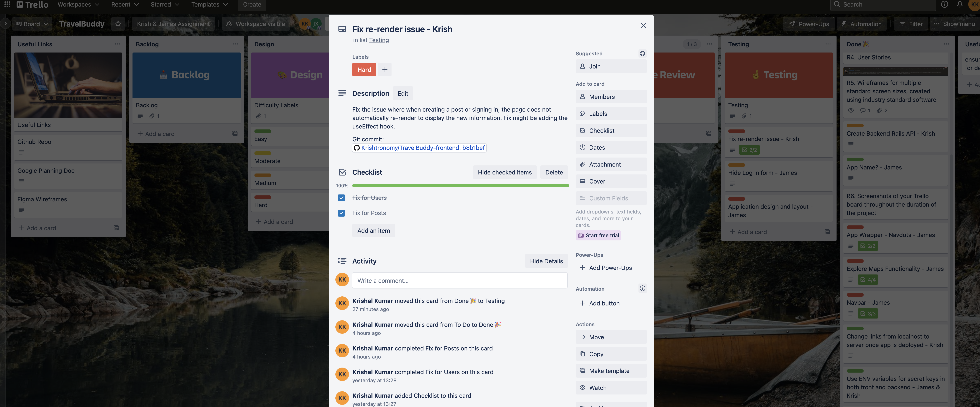Click Hide checked items button
This screenshot has width=980, height=407.
point(504,172)
